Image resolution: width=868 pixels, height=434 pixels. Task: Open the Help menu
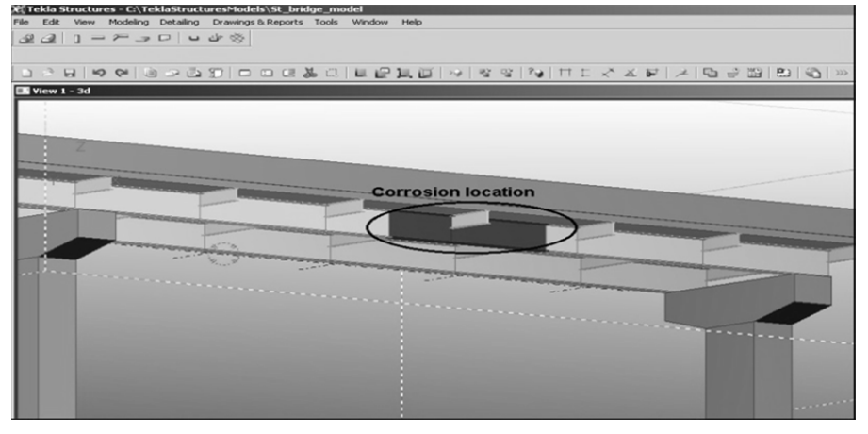click(x=412, y=21)
